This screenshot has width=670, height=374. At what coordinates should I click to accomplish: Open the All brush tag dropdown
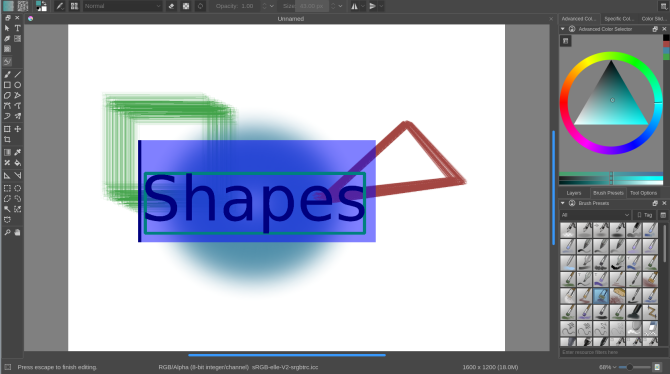point(595,215)
